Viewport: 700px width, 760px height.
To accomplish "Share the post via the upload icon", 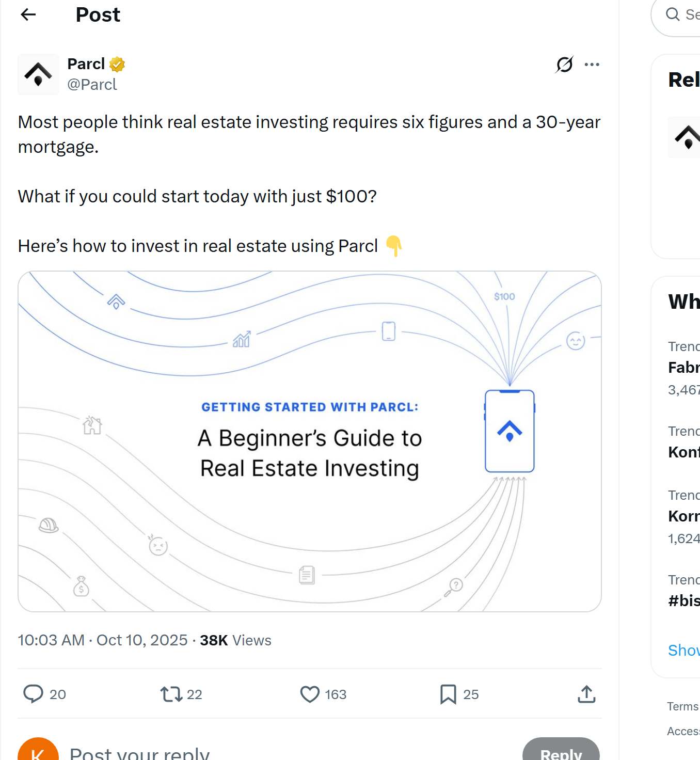I will click(586, 694).
